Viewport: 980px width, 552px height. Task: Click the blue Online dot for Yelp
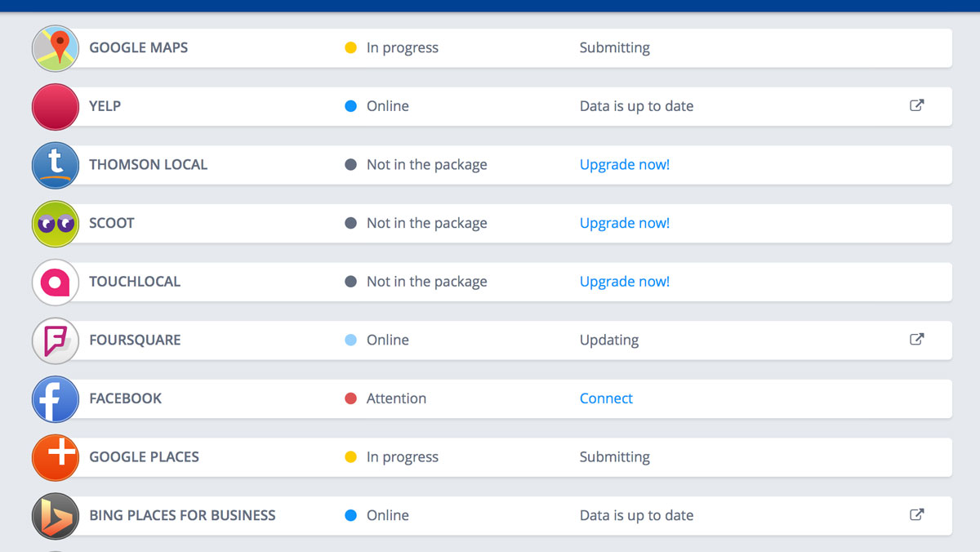(351, 106)
